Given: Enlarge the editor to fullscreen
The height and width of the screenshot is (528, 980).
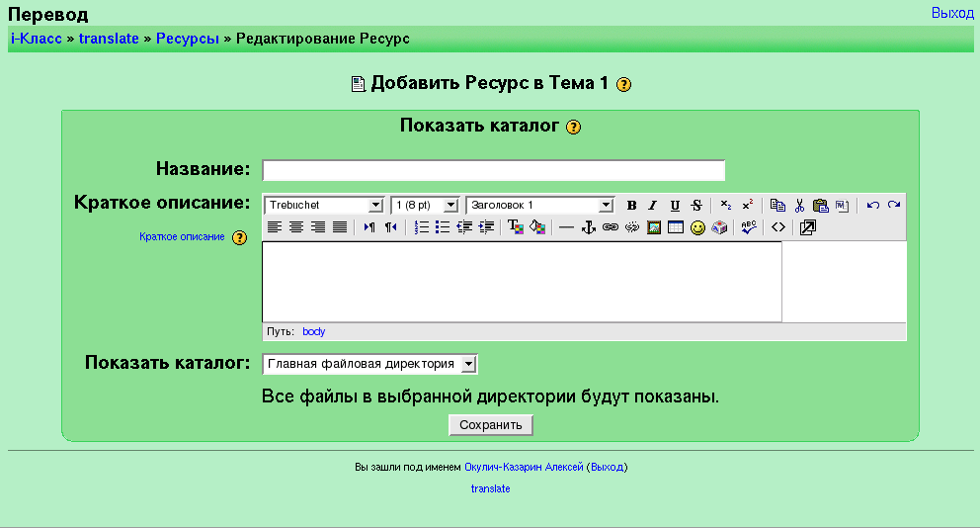Looking at the screenshot, I should point(807,227).
